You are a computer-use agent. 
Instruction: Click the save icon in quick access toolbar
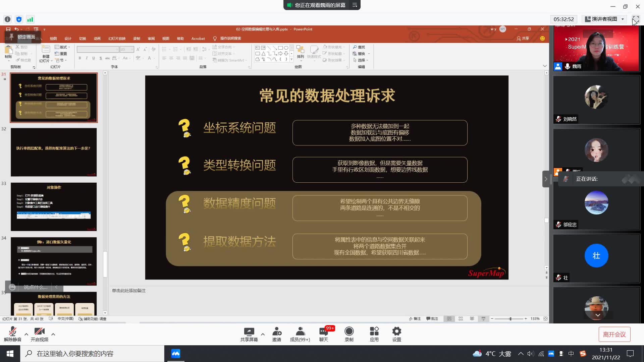coord(8,29)
